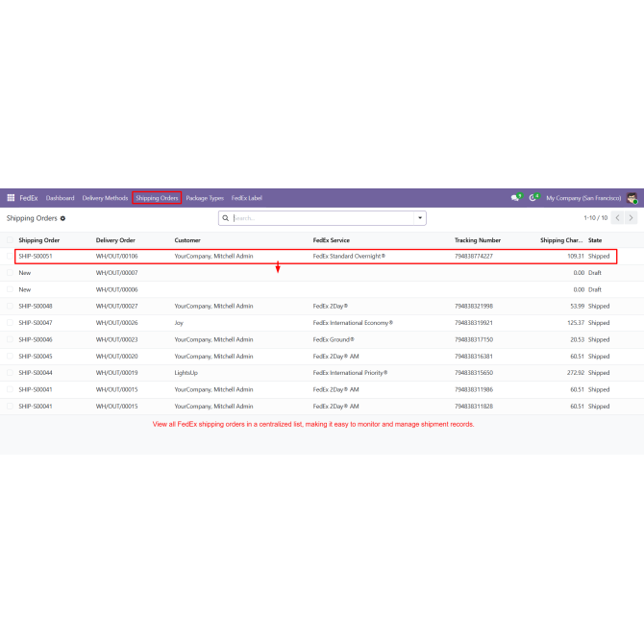Image resolution: width=644 pixels, height=644 pixels.
Task: Click tracking number 794838317150
Action: [x=474, y=339]
